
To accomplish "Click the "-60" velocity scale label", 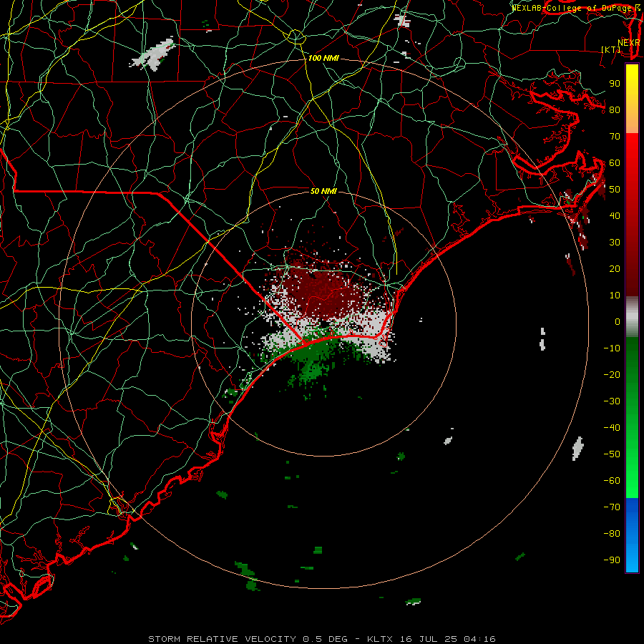I will [x=612, y=481].
